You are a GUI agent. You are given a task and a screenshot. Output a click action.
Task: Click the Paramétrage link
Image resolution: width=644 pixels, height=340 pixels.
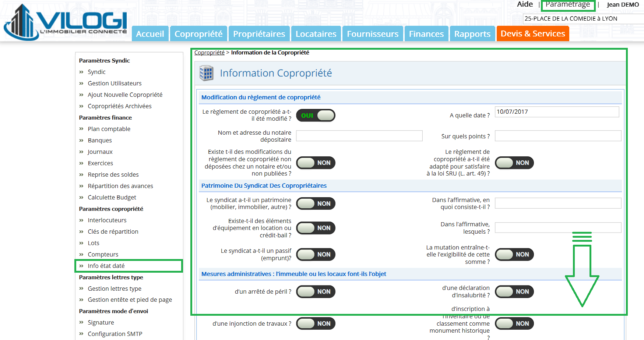click(568, 4)
